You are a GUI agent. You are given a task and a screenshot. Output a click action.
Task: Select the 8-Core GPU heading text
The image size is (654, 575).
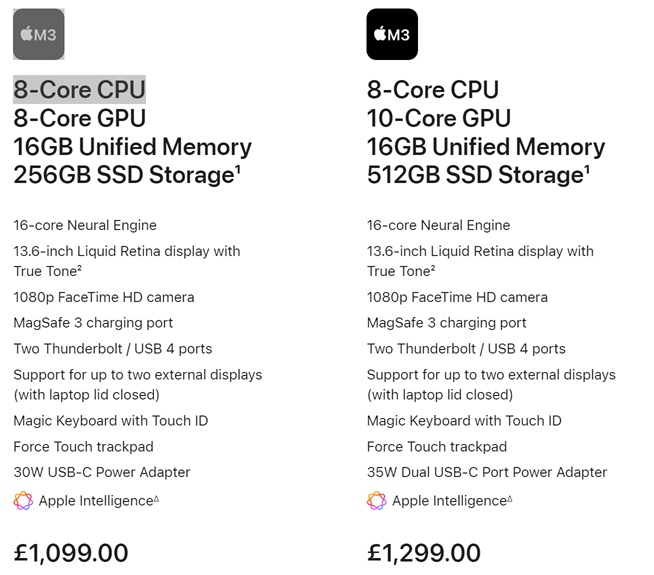(x=80, y=118)
